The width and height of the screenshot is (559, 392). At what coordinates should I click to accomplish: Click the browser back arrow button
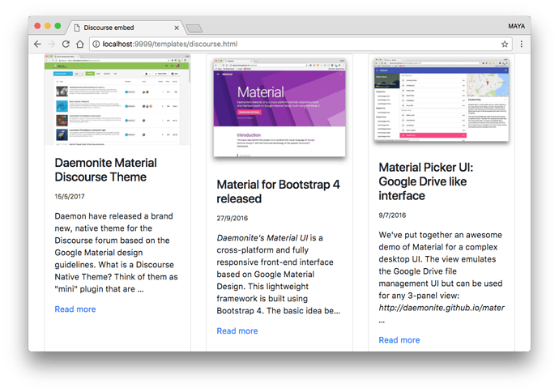38,44
